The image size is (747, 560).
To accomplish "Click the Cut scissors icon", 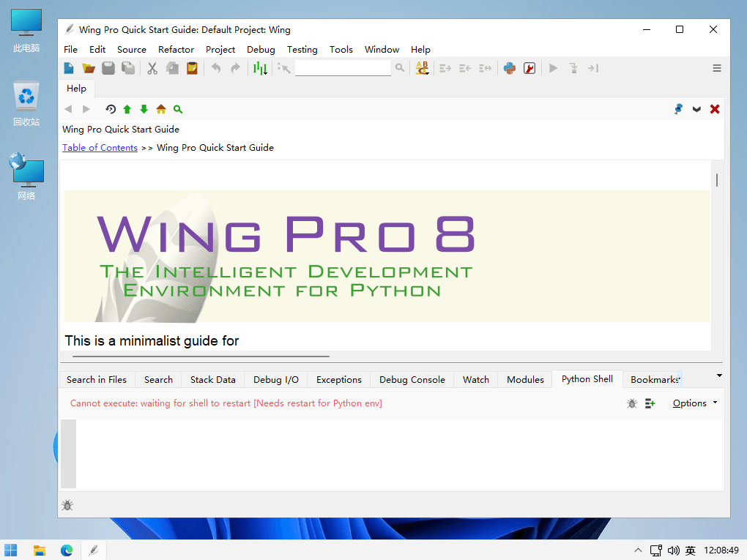I will pos(152,68).
